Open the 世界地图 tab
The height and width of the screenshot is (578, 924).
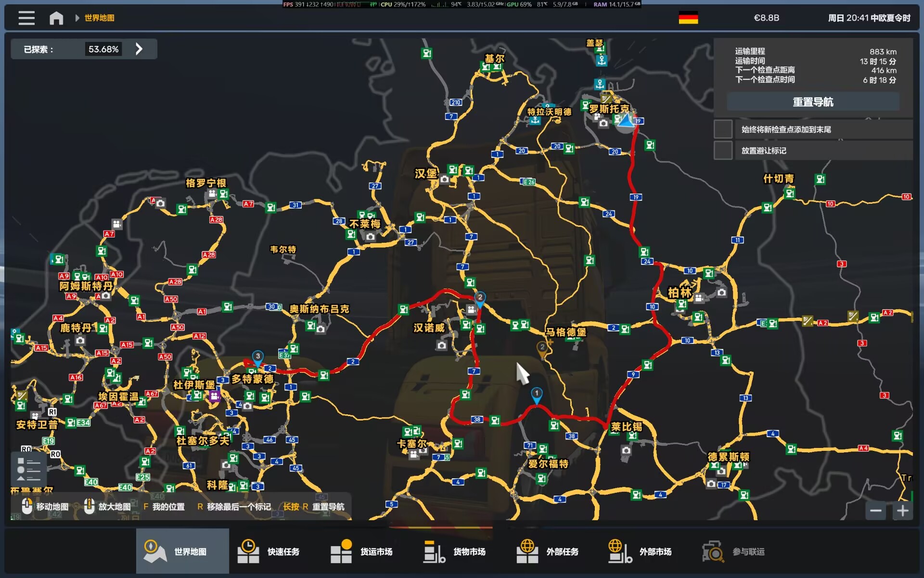coord(182,552)
